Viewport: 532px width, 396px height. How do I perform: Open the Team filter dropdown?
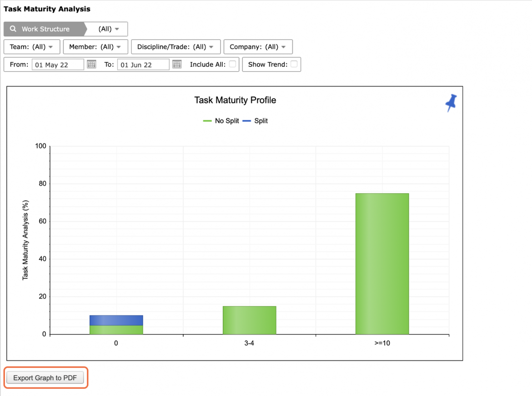32,47
